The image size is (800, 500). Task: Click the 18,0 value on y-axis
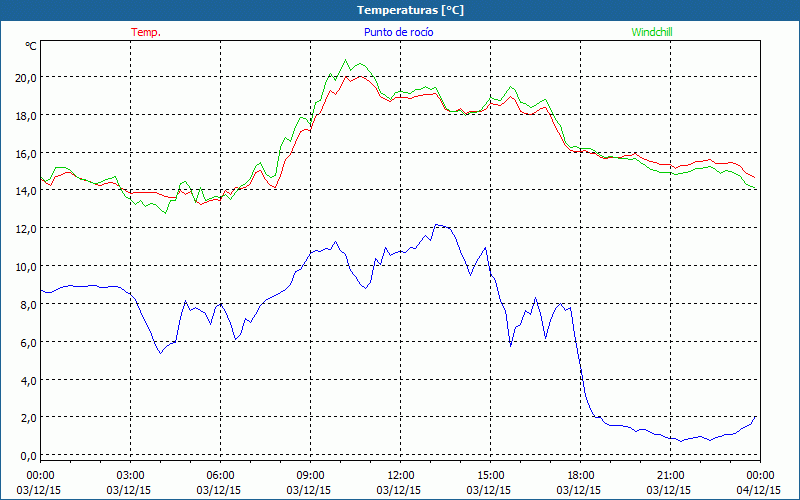tap(26, 115)
